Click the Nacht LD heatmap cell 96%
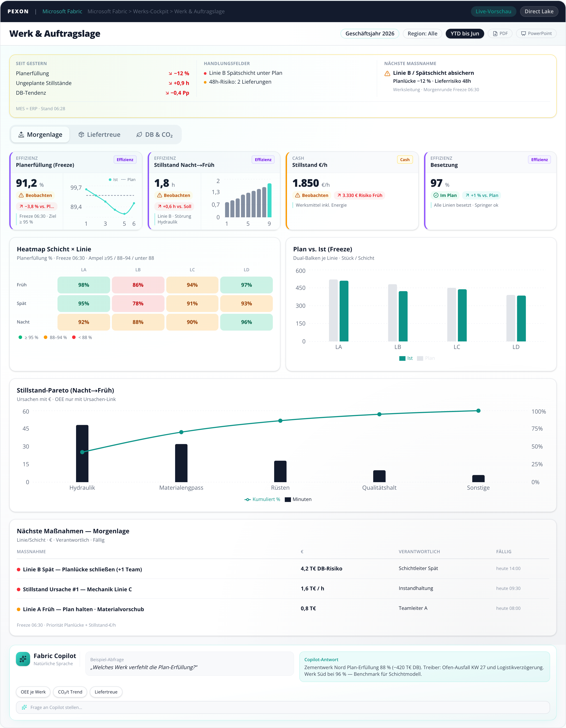 click(247, 322)
